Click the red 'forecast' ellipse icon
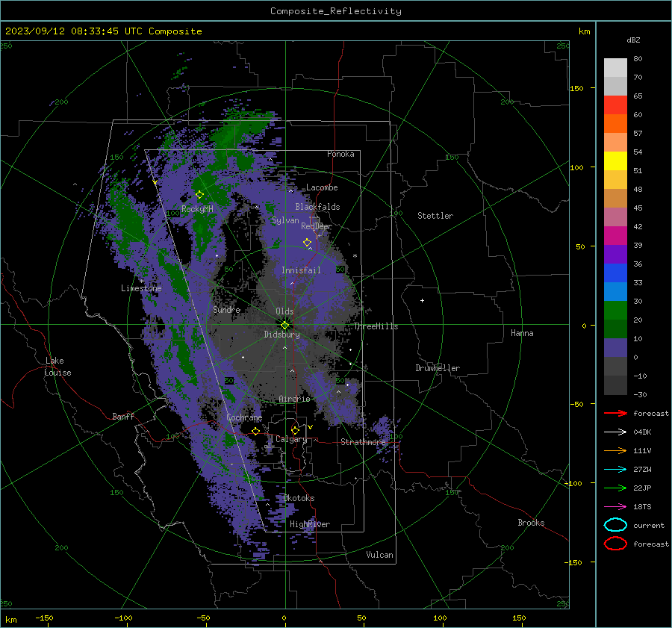Image resolution: width=672 pixels, height=628 pixels. coord(615,544)
